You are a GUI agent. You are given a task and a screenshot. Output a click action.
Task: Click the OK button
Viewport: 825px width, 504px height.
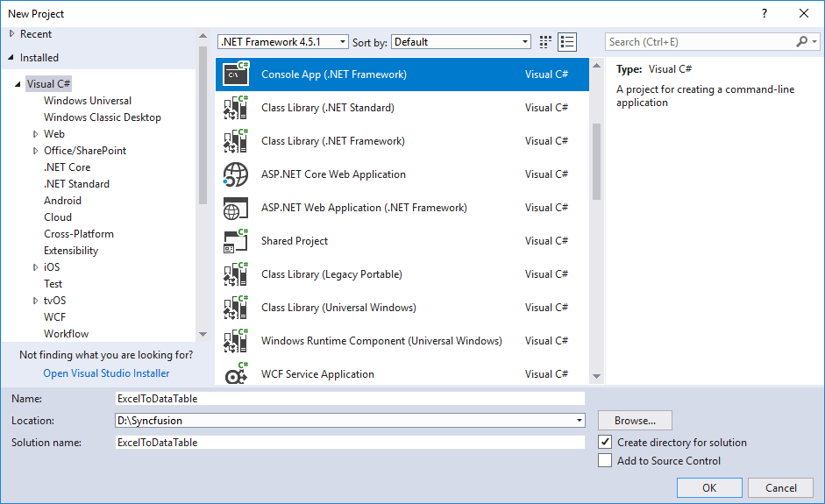click(709, 487)
